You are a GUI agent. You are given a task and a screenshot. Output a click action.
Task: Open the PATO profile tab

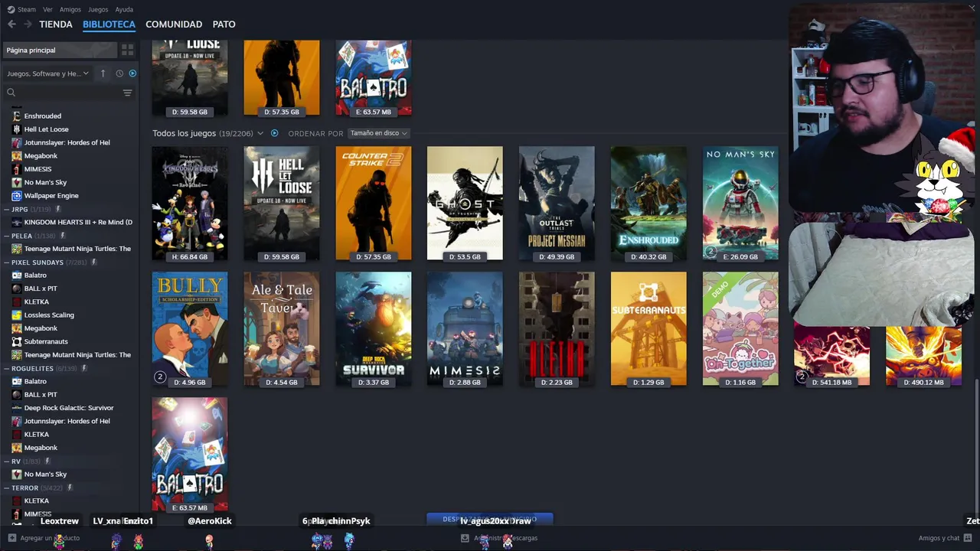coord(224,24)
